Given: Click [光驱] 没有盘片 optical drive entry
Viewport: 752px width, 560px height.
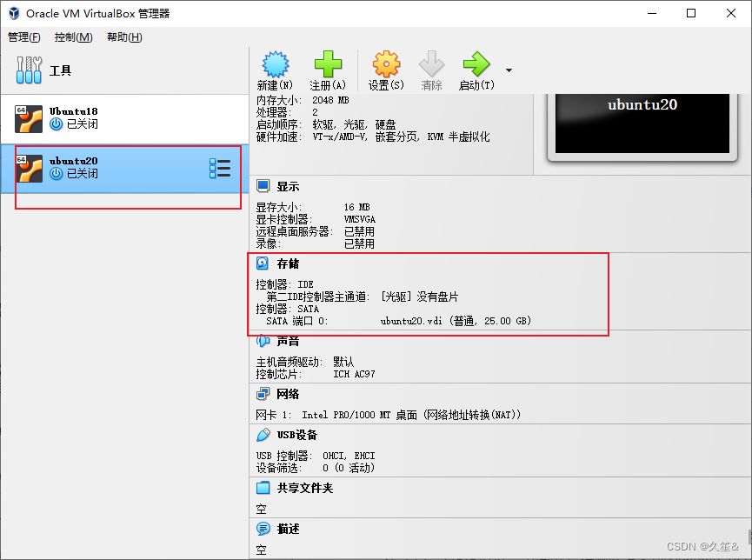Looking at the screenshot, I should (419, 297).
